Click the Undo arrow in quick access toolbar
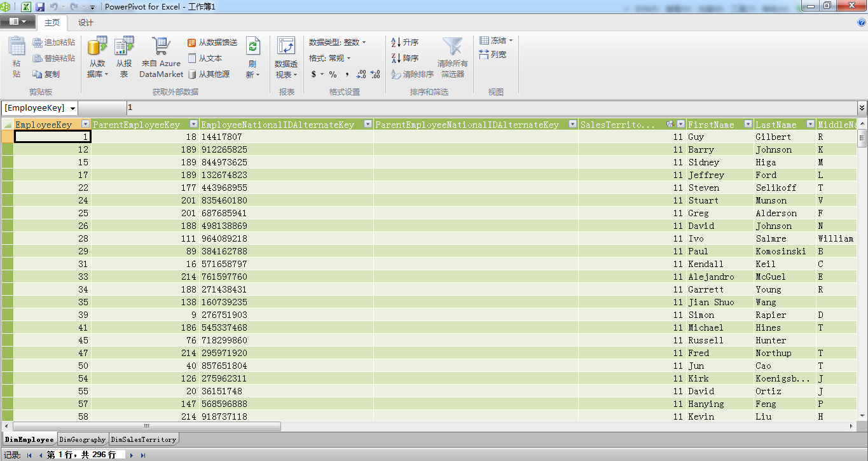 54,6
